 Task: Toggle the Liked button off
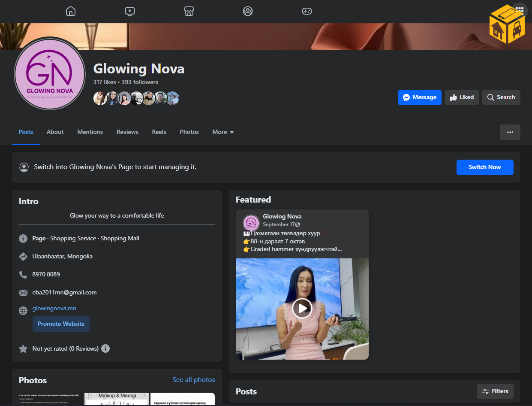[x=462, y=97]
